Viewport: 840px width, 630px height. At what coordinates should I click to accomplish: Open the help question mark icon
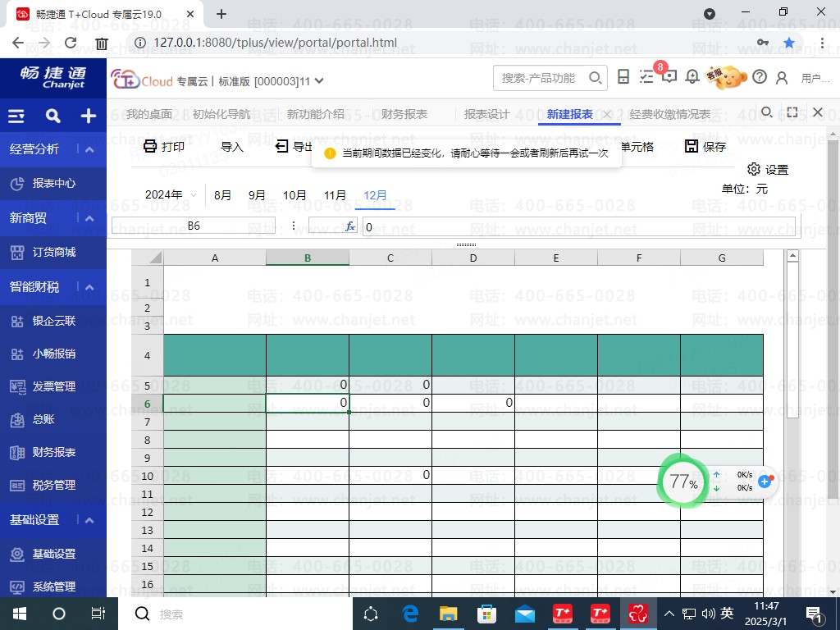[x=760, y=77]
